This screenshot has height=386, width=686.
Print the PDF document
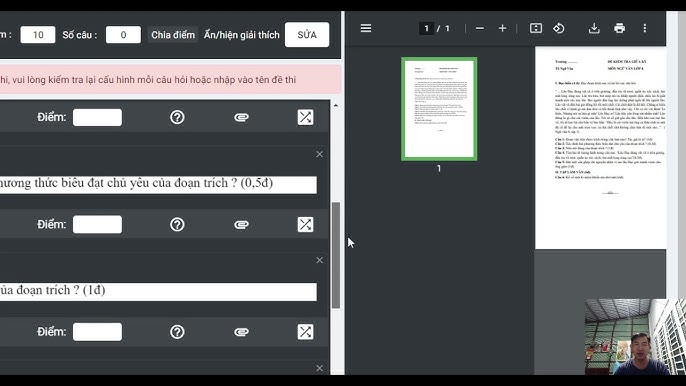[619, 28]
